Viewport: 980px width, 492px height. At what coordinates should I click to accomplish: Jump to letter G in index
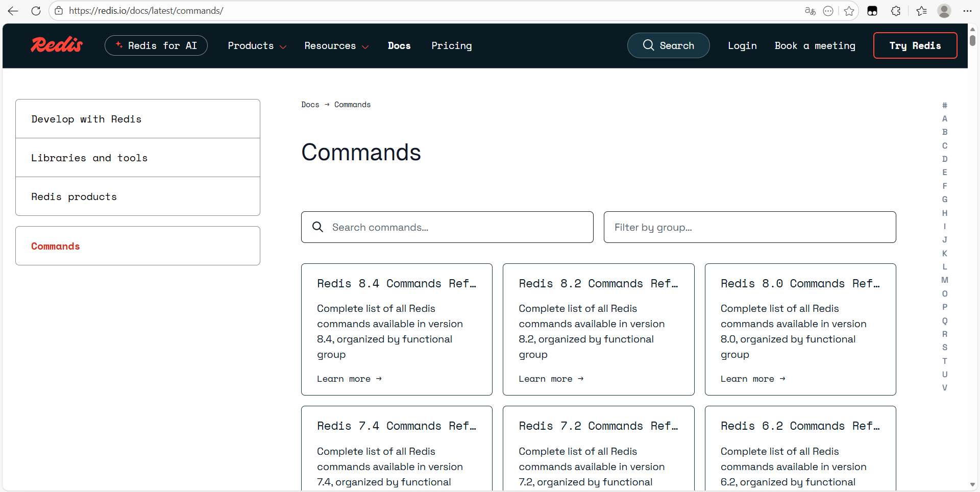(945, 199)
